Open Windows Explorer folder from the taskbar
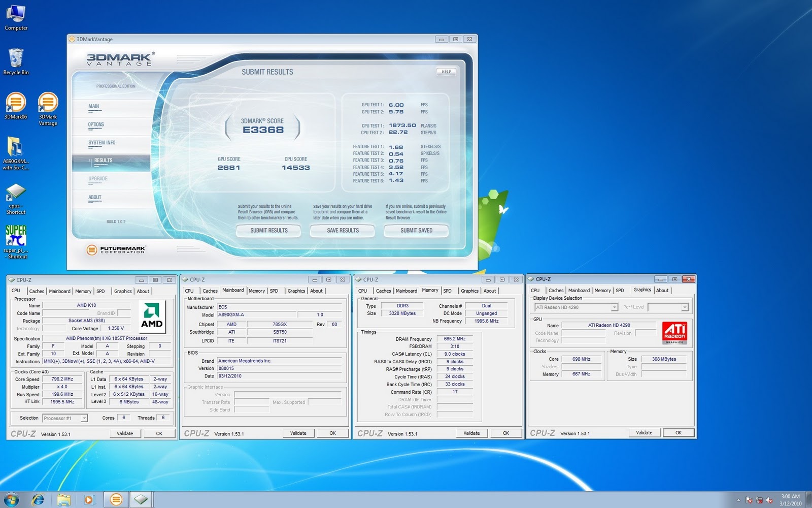 pos(63,500)
